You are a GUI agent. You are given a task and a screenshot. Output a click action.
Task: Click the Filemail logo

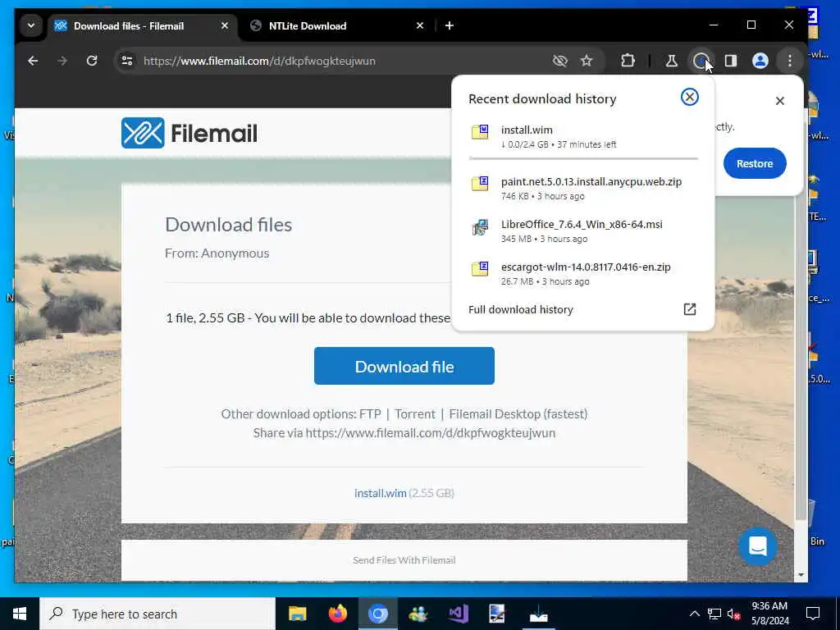(189, 133)
